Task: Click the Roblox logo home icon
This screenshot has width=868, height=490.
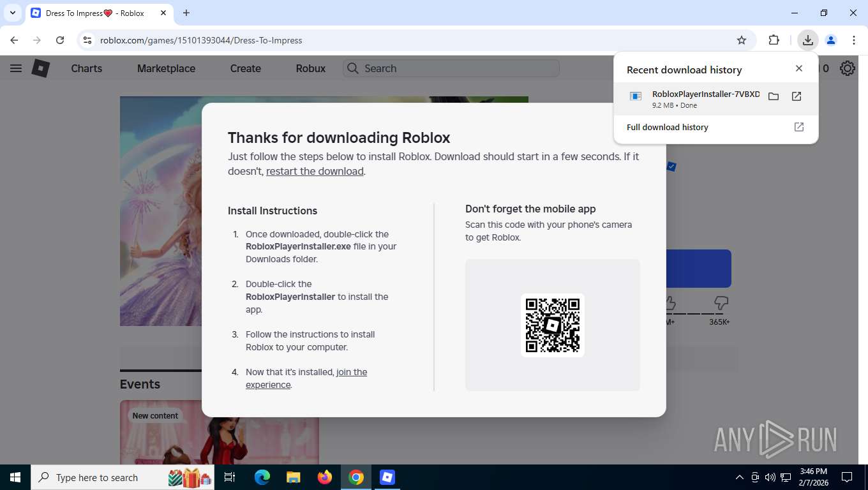Action: click(x=41, y=68)
